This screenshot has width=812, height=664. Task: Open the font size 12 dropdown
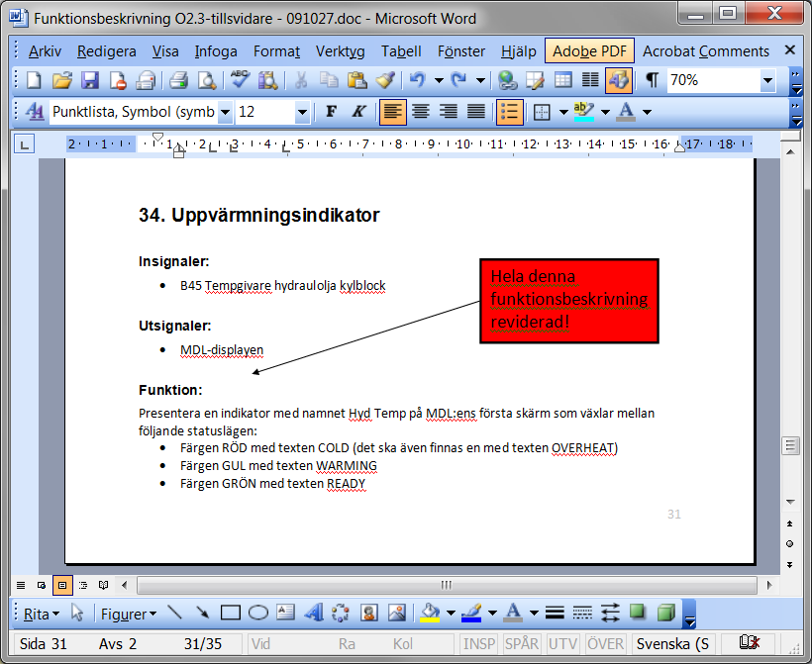(x=302, y=112)
